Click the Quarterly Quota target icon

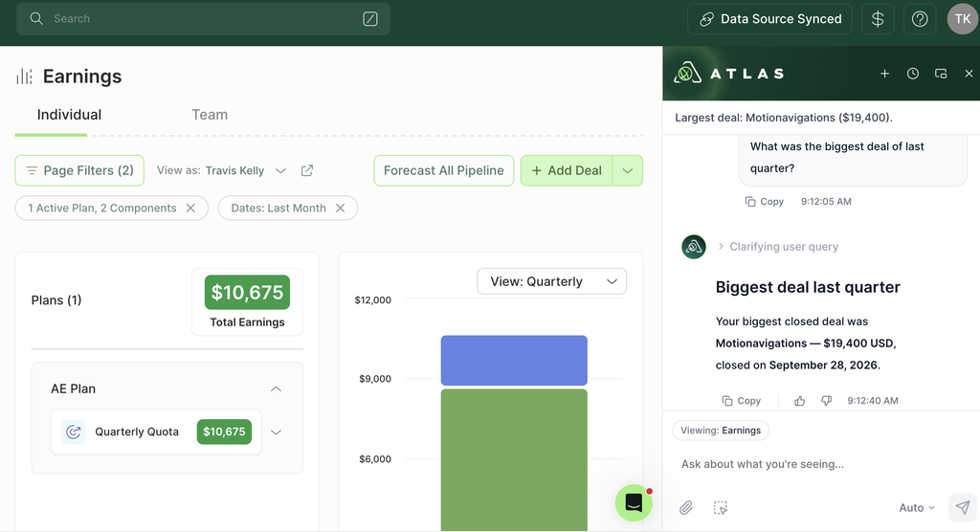pyautogui.click(x=73, y=432)
